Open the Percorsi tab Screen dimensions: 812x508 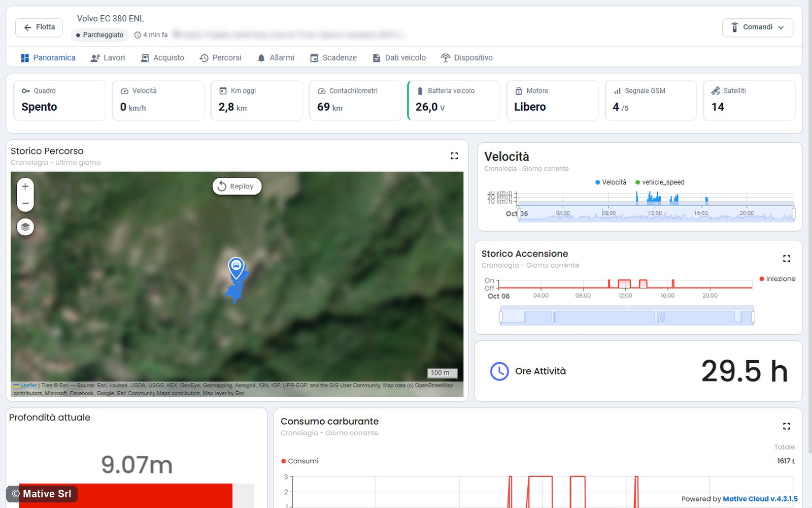(x=220, y=58)
